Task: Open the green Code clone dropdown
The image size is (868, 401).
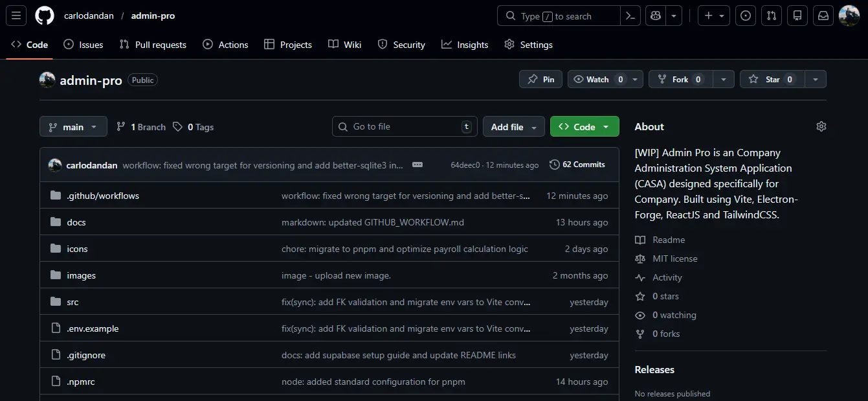Action: [x=584, y=126]
